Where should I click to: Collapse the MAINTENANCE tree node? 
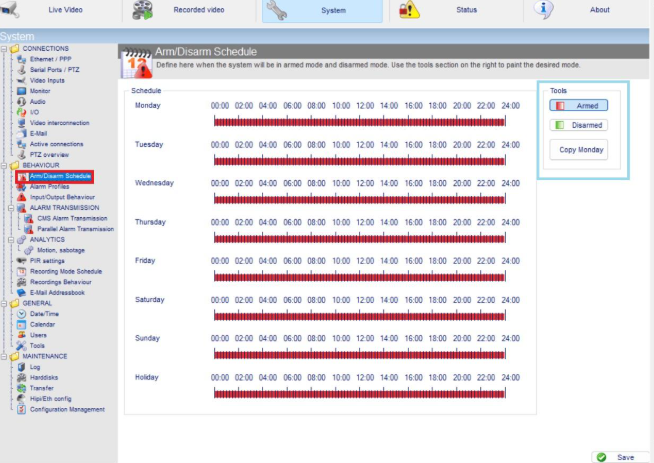[x=4, y=357]
